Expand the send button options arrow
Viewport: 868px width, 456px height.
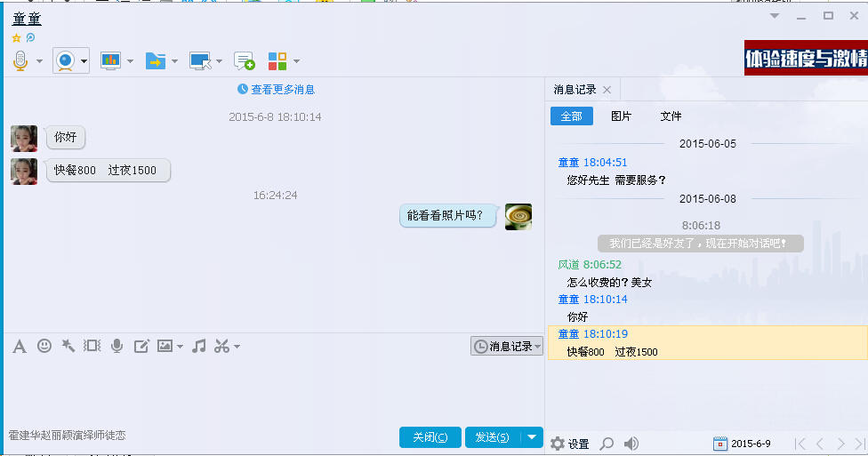532,436
